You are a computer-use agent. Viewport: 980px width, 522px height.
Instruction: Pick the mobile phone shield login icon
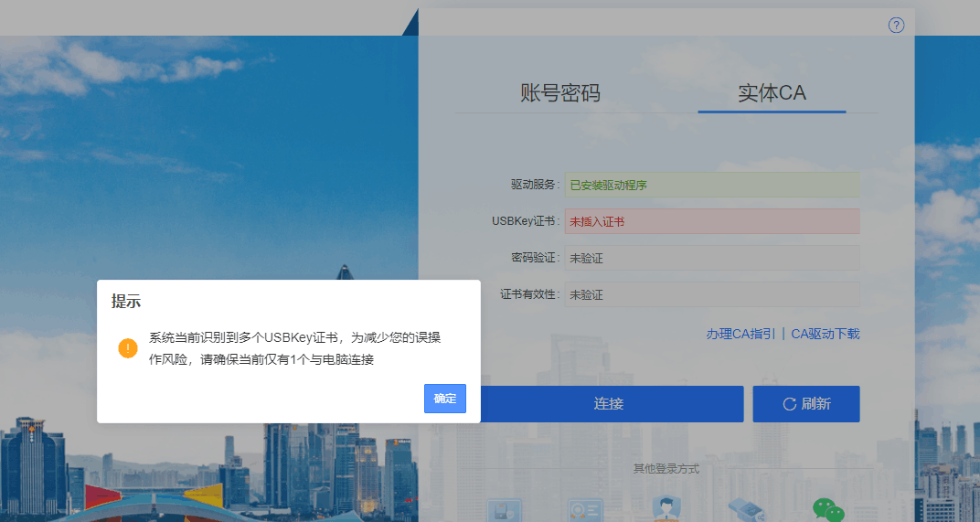(505, 510)
